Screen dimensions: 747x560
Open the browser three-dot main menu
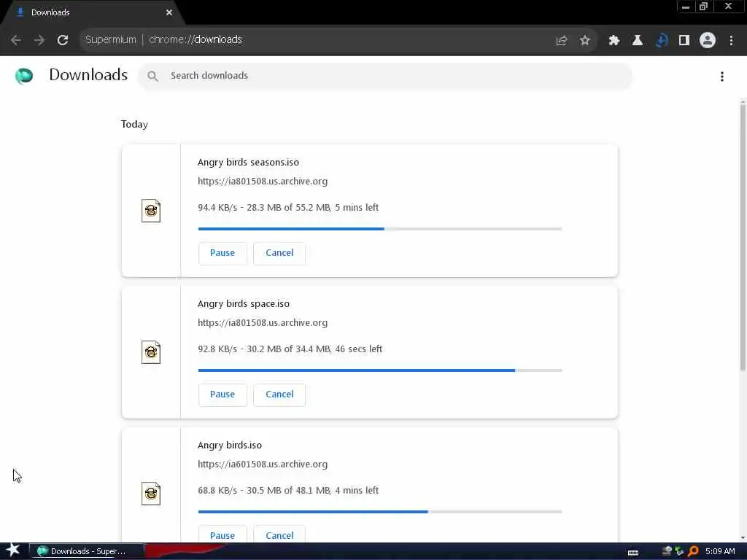(731, 41)
